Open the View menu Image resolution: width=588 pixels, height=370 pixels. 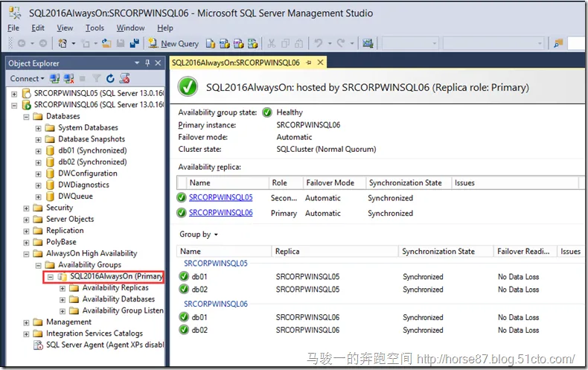click(65, 28)
